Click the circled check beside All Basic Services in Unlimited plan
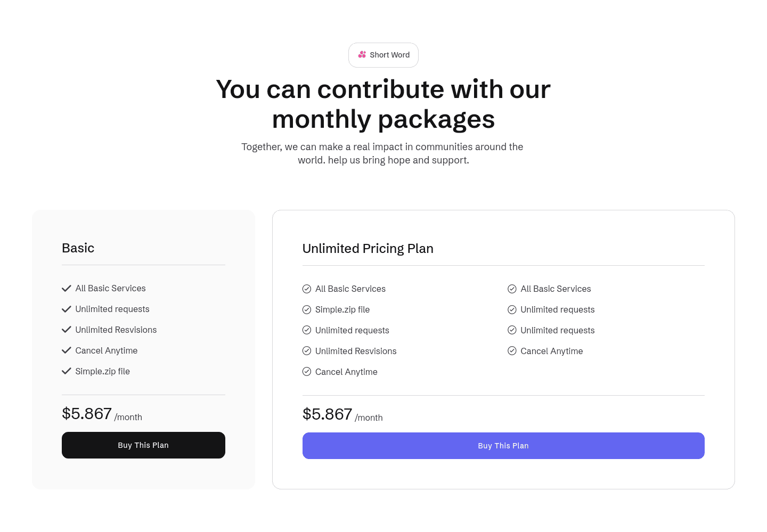This screenshot has height=532, width=767. tap(307, 289)
